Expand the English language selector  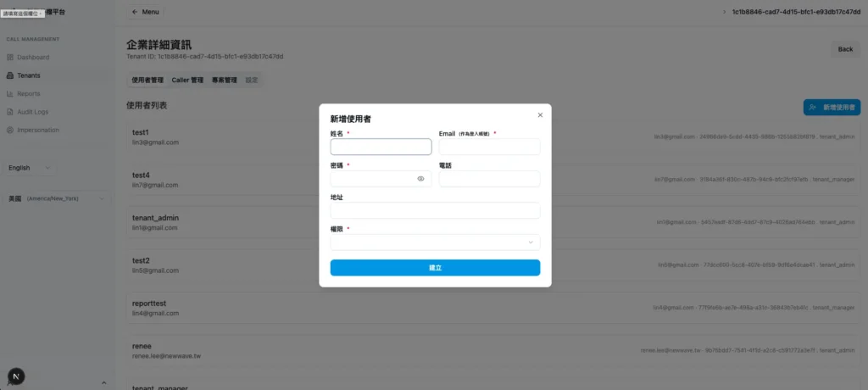tap(30, 168)
